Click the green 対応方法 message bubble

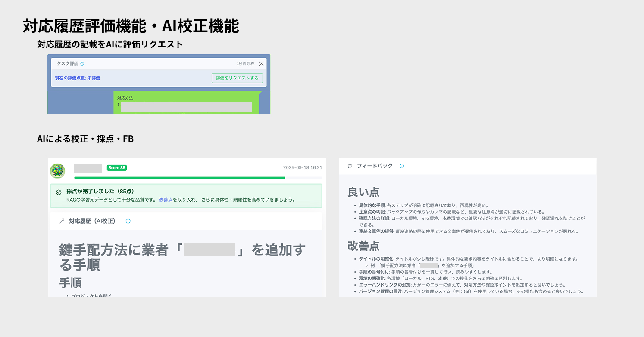point(187,103)
